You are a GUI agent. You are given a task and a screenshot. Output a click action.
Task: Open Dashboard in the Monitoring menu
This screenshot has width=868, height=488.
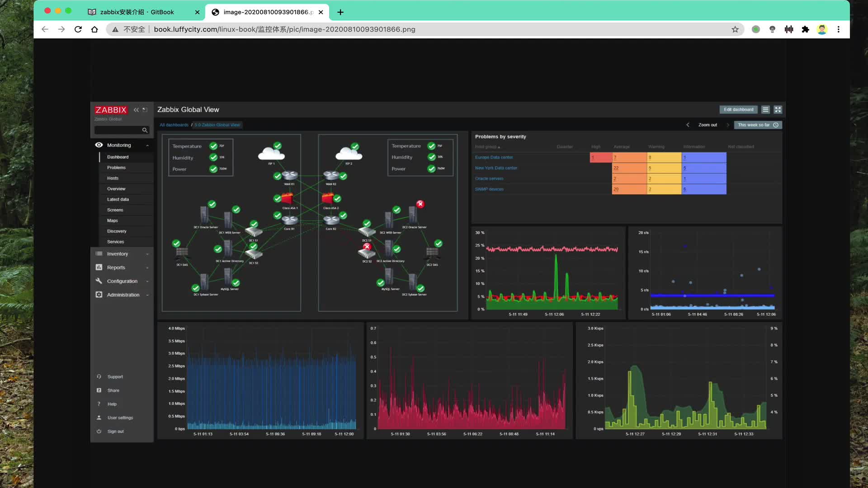coord(118,157)
